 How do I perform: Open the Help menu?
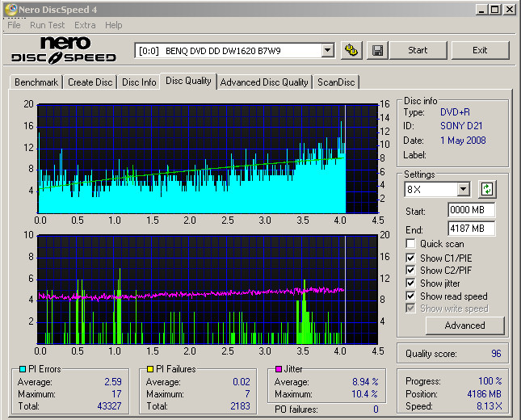pyautogui.click(x=114, y=25)
